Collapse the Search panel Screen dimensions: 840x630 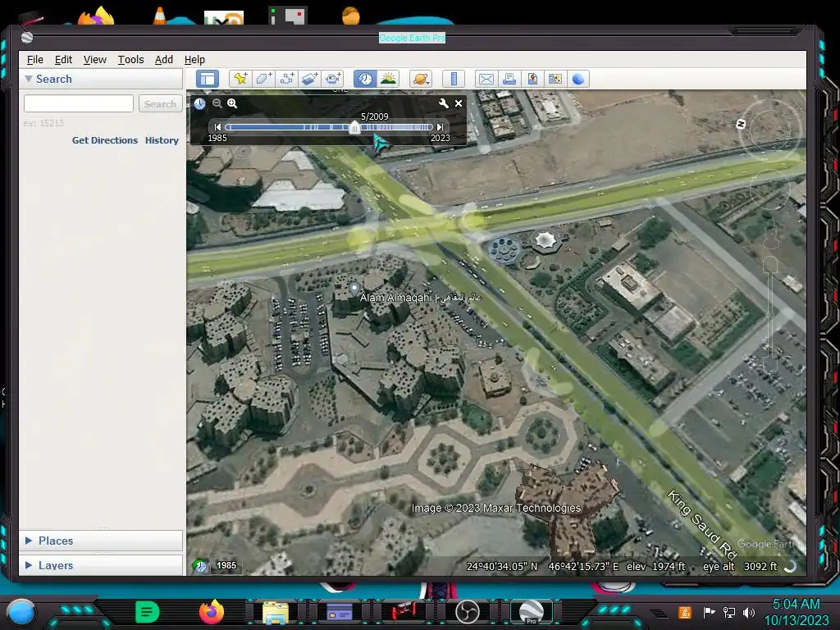tap(29, 79)
